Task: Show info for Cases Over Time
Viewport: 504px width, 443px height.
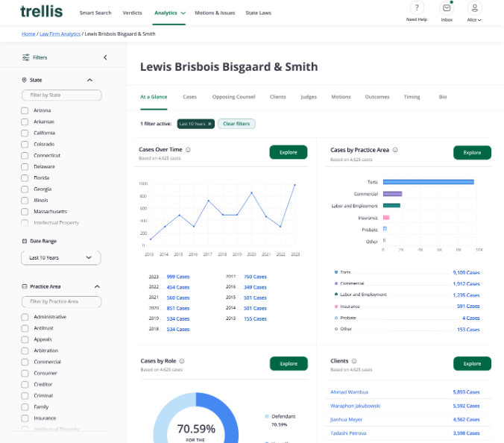Action: pos(188,150)
